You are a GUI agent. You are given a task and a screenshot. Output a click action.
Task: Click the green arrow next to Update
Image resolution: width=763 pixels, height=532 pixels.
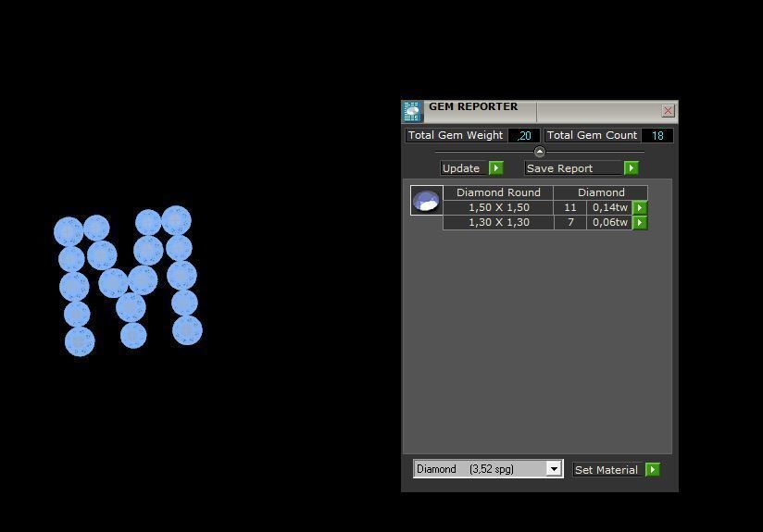(495, 168)
